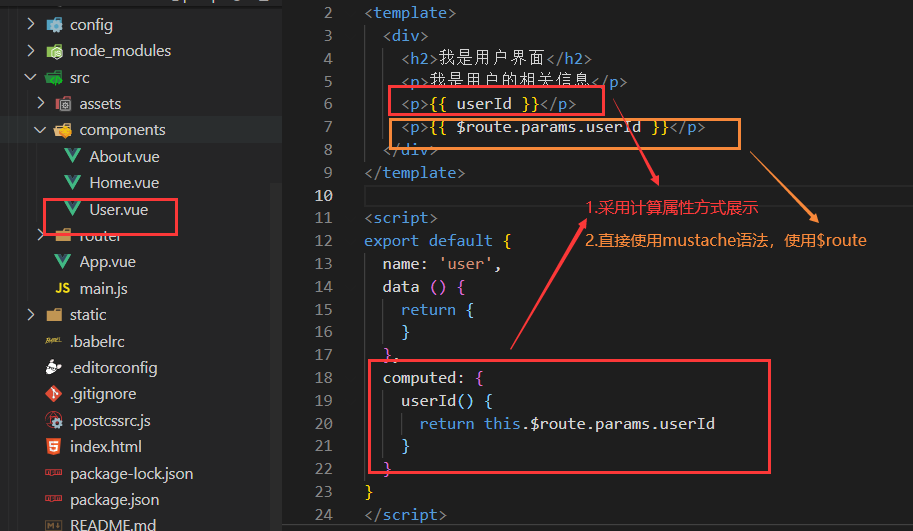Viewport: 913px width, 531px height.
Task: Open Home.vue in the explorer
Action: coord(124,183)
